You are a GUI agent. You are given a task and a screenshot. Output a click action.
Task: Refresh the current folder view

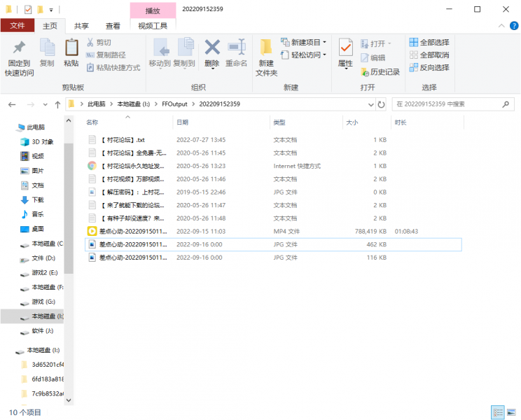[x=381, y=104]
